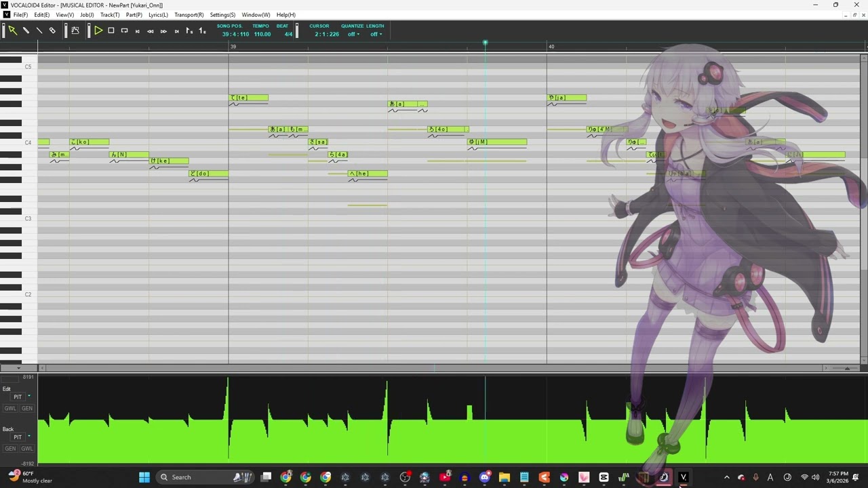This screenshot has height=488, width=868.
Task: Toggle the GEN button under Edit
Action: [26, 408]
